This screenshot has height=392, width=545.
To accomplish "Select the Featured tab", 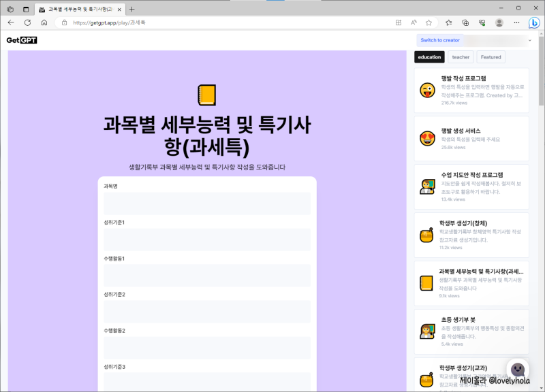I will click(490, 57).
